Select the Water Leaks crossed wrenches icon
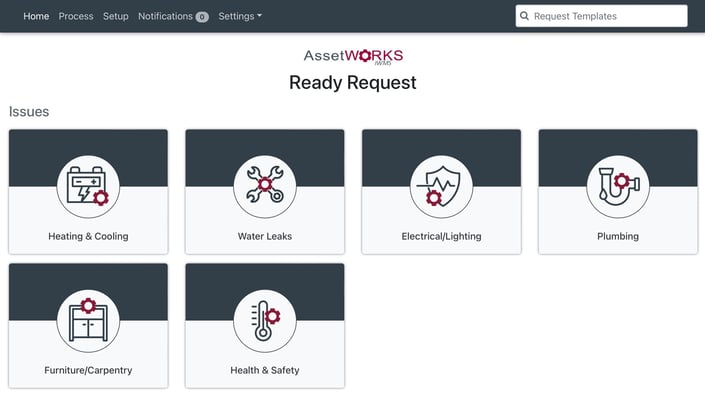705x400 pixels. click(x=265, y=187)
